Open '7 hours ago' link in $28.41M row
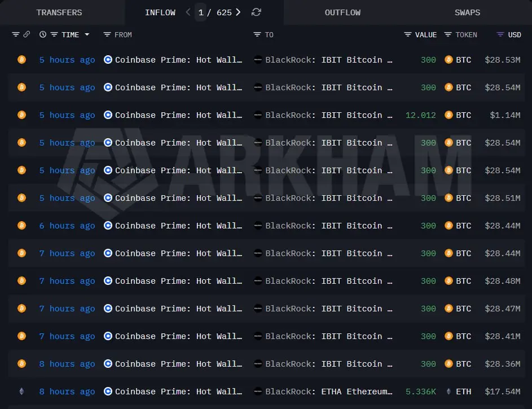The height and width of the screenshot is (409, 532). (67, 336)
